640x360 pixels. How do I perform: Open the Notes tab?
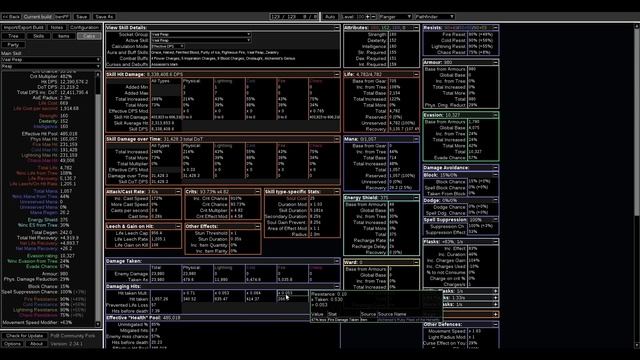point(57,27)
